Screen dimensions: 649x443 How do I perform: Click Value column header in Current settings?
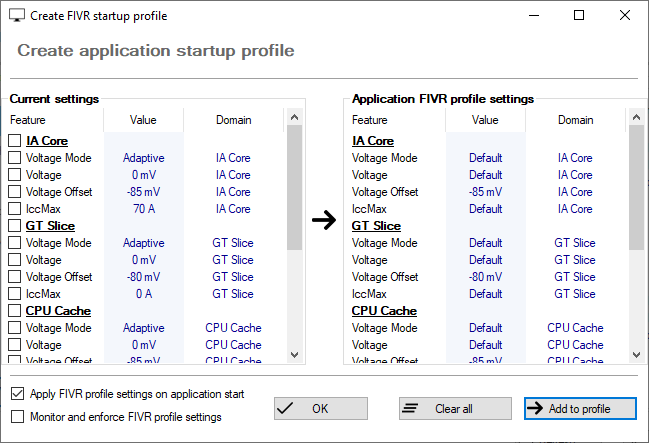(143, 120)
